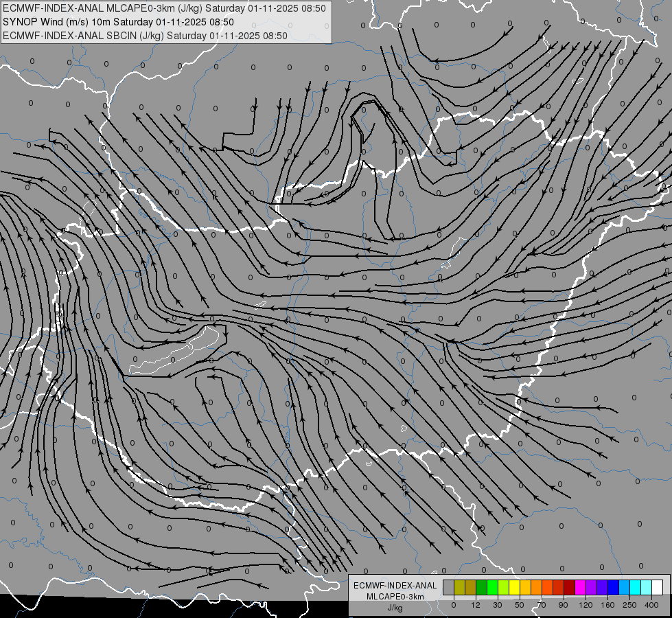The height and width of the screenshot is (618, 672).
Task: Click the olive swatch after 0 tick
Action: tap(459, 587)
